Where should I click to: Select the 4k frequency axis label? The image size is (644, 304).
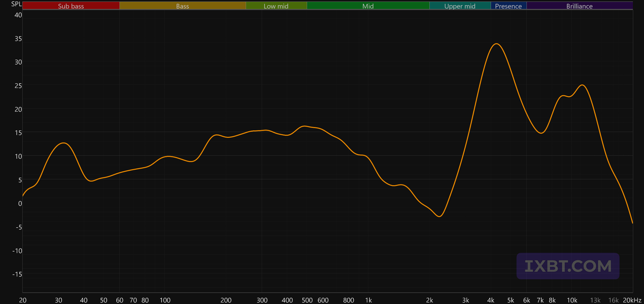(x=491, y=300)
